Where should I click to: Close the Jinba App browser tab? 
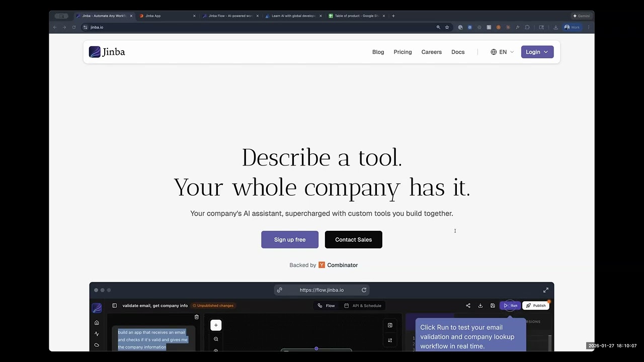pos(194,16)
